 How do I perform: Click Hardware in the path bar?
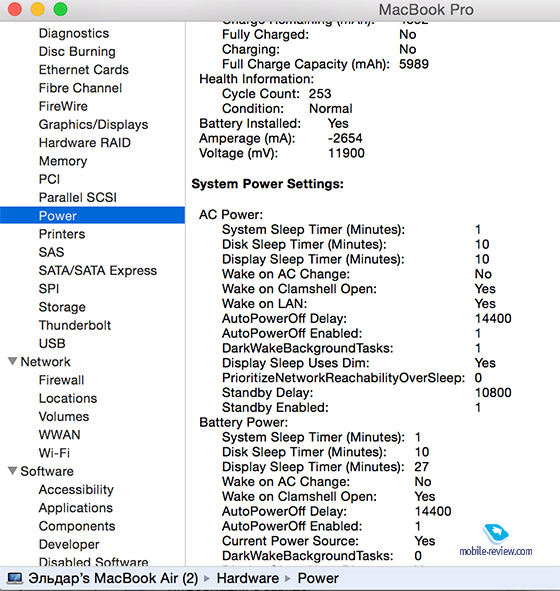(248, 578)
